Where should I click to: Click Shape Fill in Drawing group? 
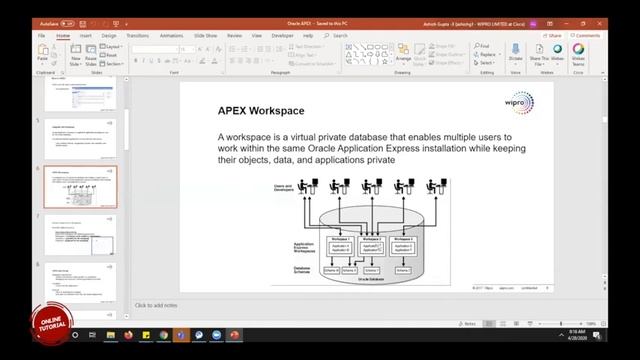coord(442,46)
